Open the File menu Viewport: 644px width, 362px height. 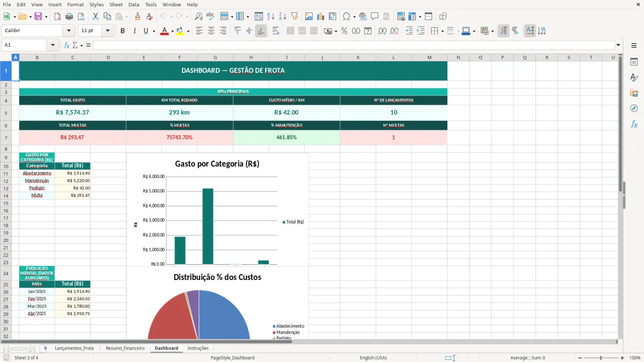[x=7, y=4]
